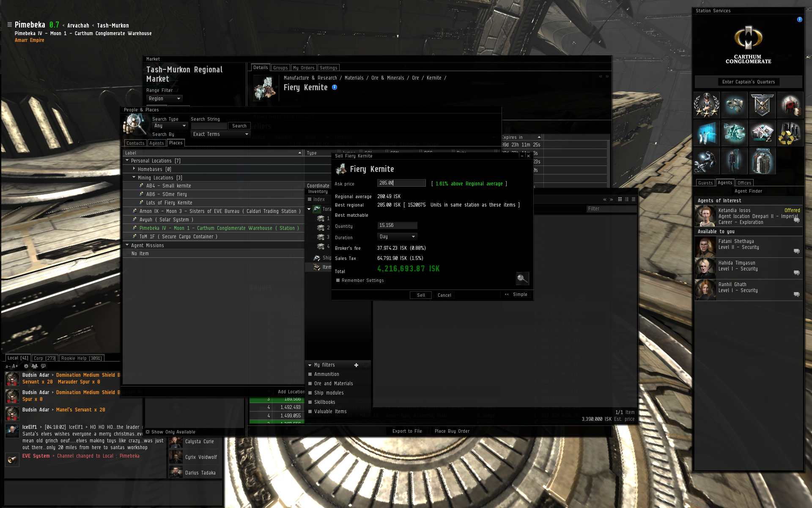Switch inventory to icon grid view
The width and height of the screenshot is (812, 508).
point(620,199)
